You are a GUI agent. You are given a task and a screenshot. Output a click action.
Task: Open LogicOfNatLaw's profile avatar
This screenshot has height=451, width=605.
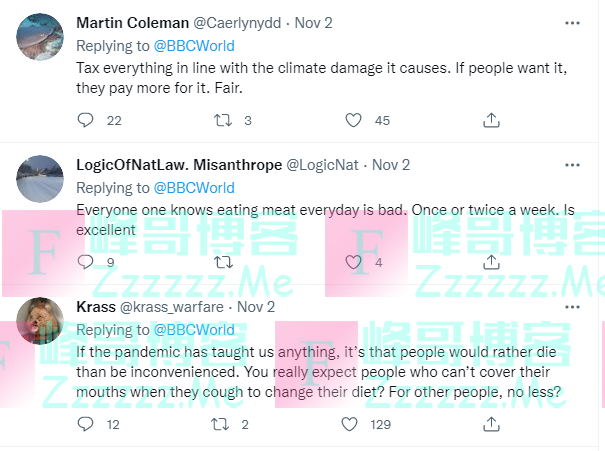point(43,180)
